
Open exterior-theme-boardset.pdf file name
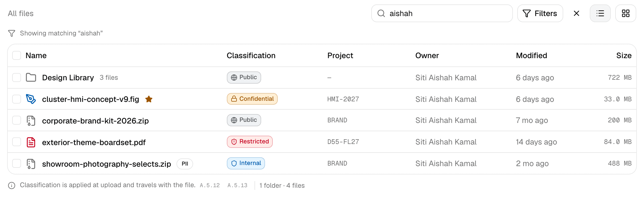(x=94, y=142)
